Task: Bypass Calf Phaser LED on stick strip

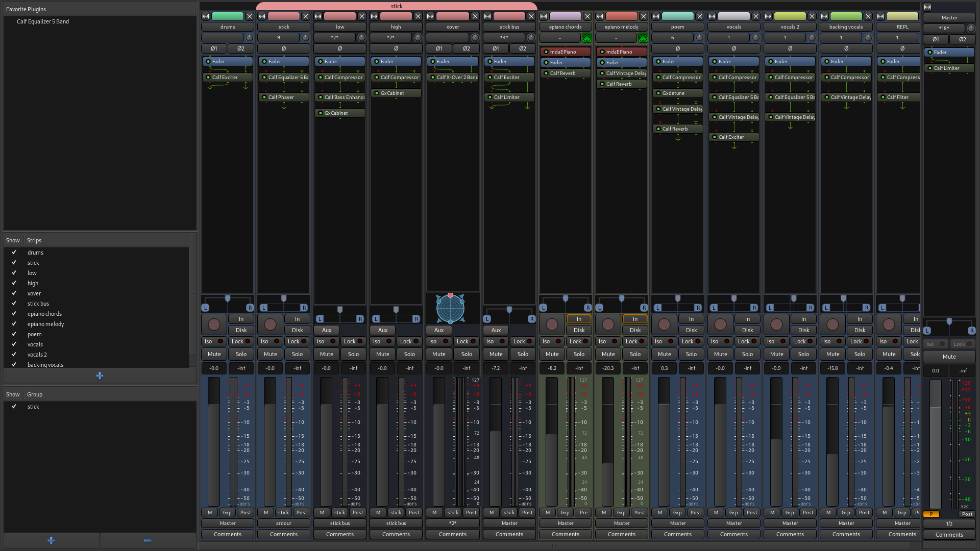Action: coord(264,97)
